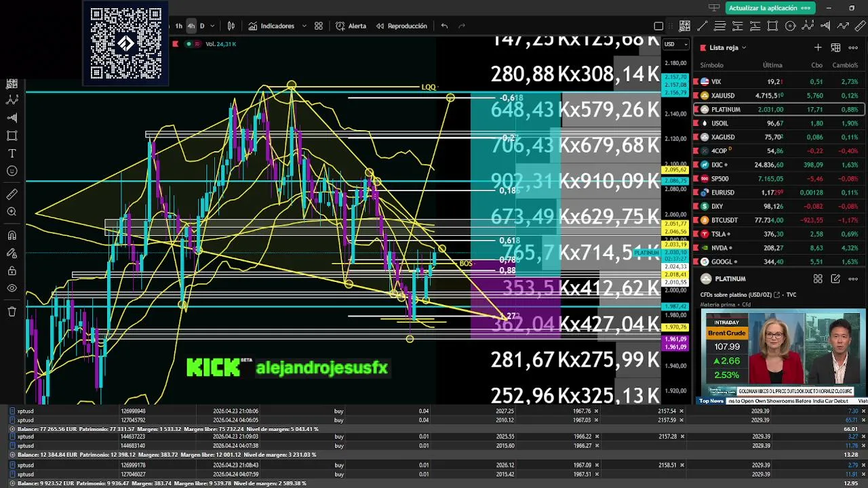Click the QR code overlay image
The image size is (868, 488).
126,44
